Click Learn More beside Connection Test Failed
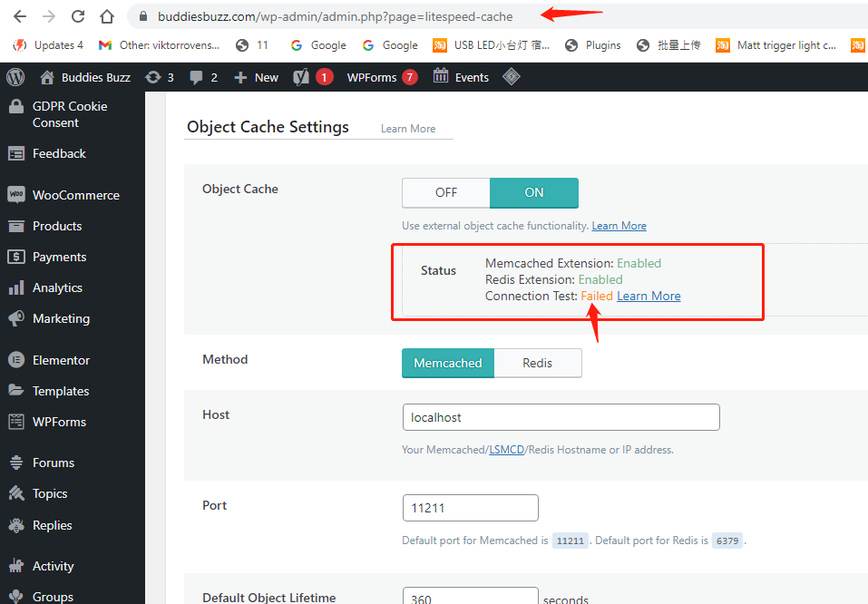 [649, 296]
